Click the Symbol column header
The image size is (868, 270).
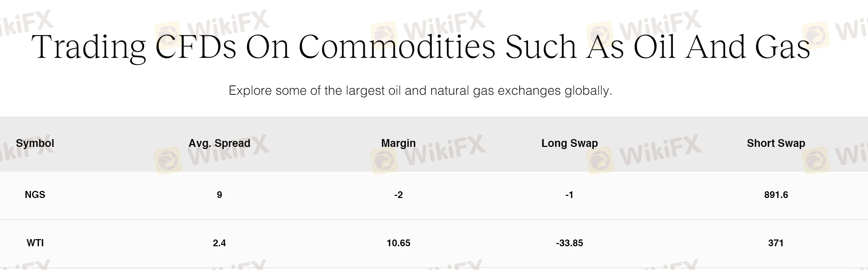(x=35, y=143)
